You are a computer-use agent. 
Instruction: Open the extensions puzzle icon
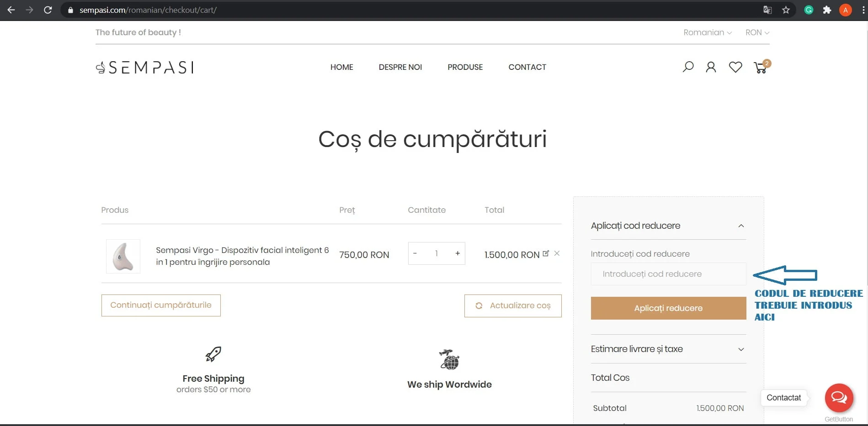pyautogui.click(x=827, y=10)
